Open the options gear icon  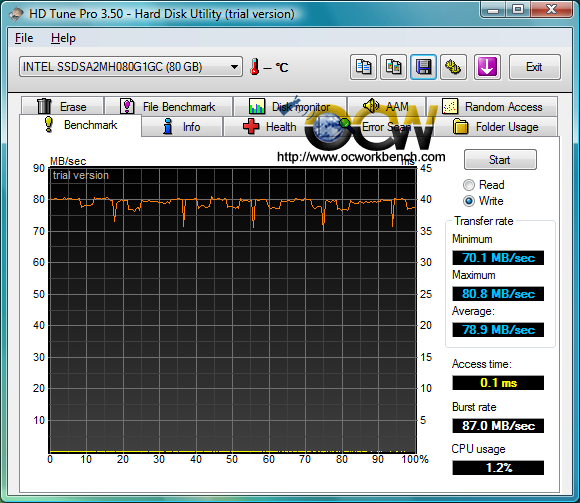(453, 67)
